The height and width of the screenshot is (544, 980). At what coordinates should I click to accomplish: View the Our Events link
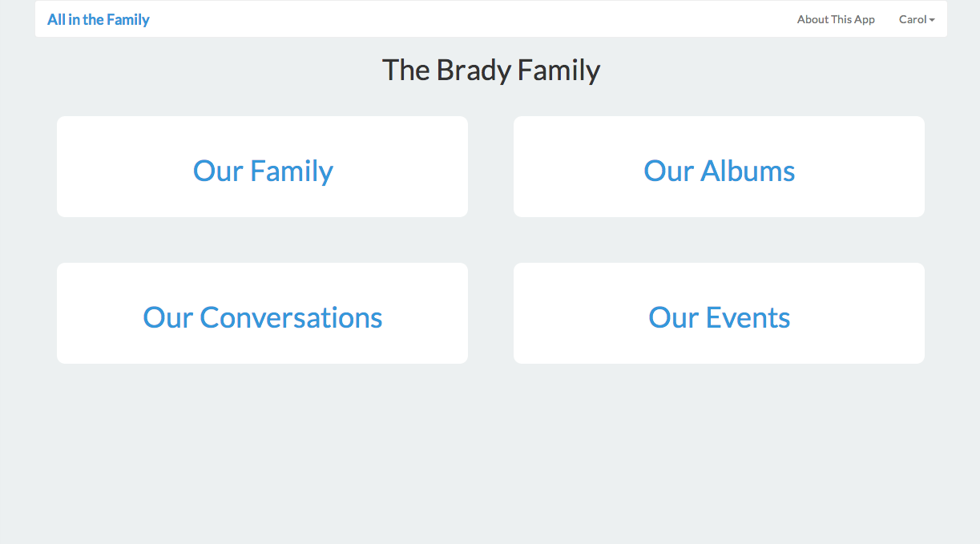[x=720, y=317]
